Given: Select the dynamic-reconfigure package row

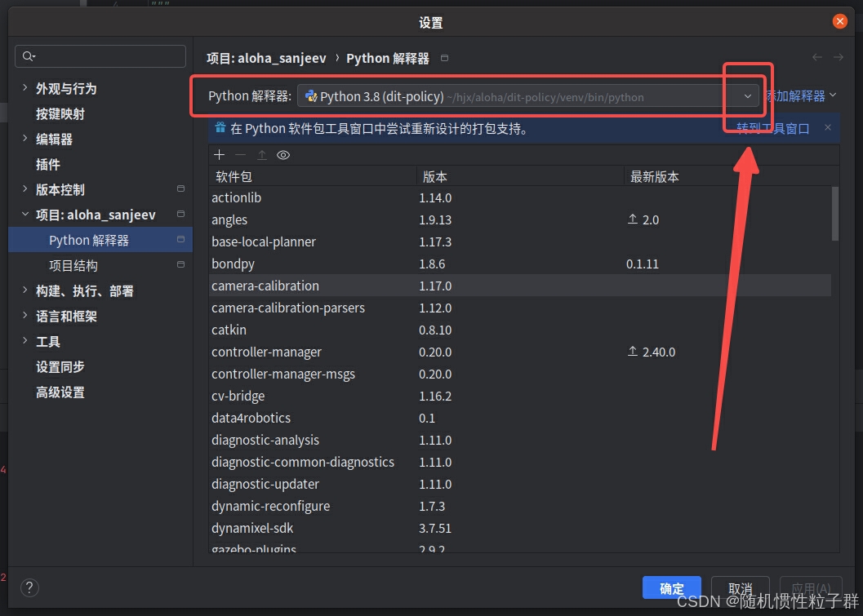Looking at the screenshot, I should 519,506.
